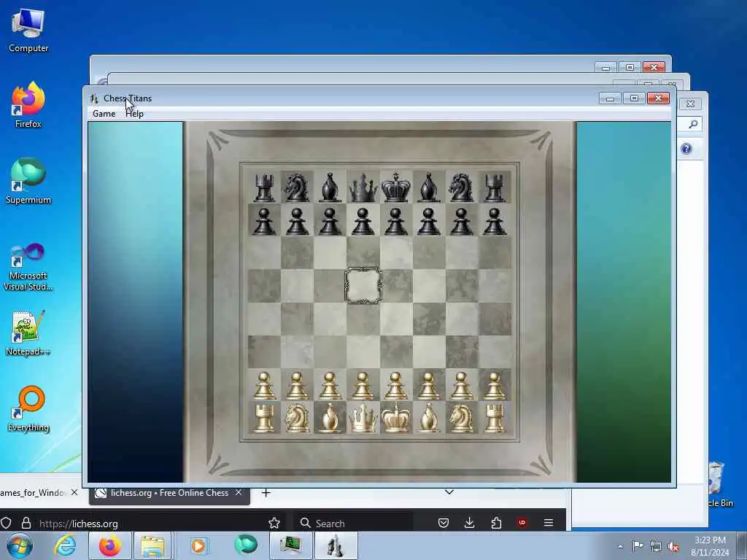Select the white pawn in front of the queen
Screen dimensions: 747x560
(x=363, y=386)
